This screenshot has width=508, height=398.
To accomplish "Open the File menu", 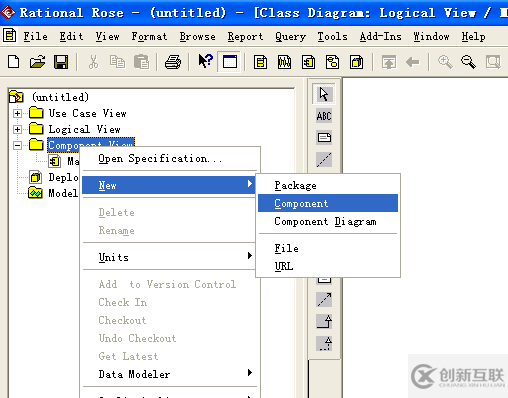I will (x=35, y=36).
